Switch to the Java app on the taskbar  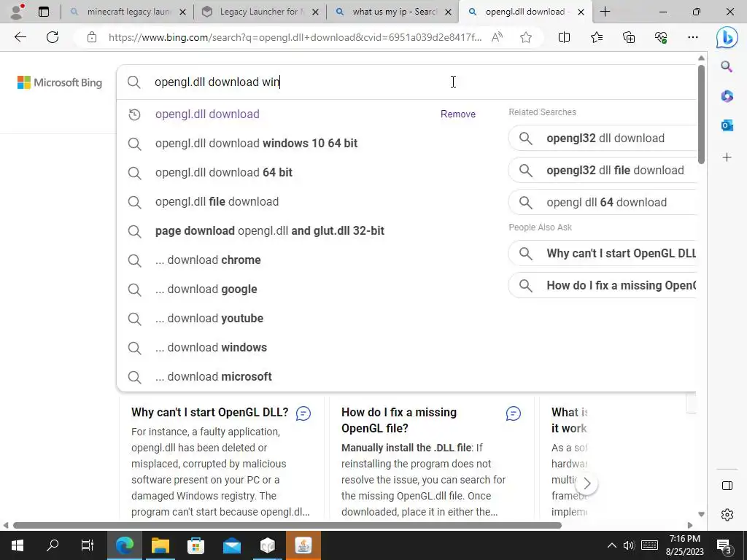pos(303,545)
